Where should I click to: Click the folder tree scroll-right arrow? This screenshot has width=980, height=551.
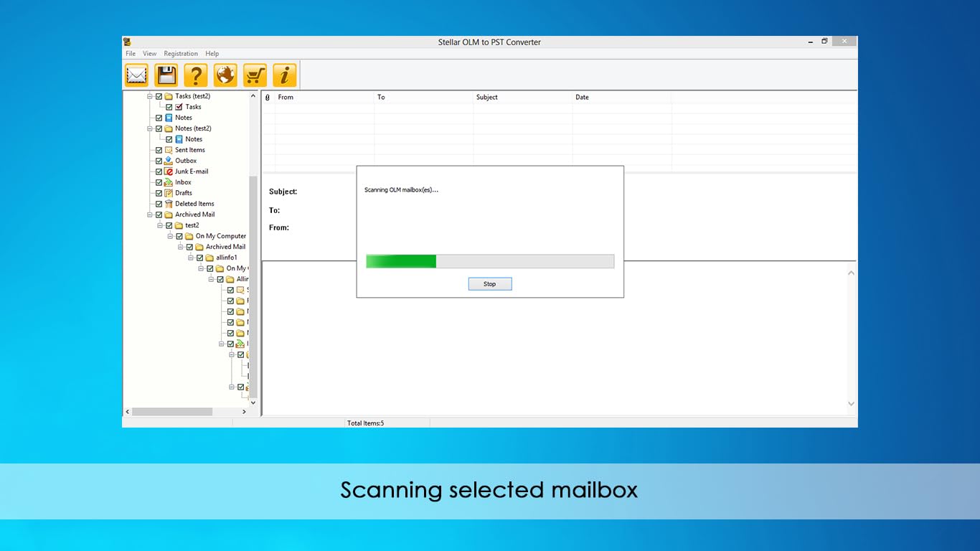click(244, 412)
